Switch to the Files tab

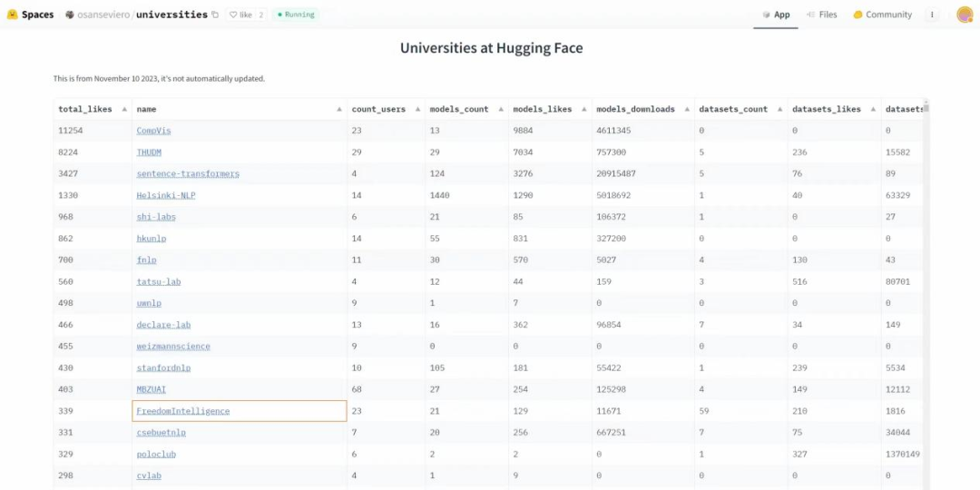tap(821, 15)
